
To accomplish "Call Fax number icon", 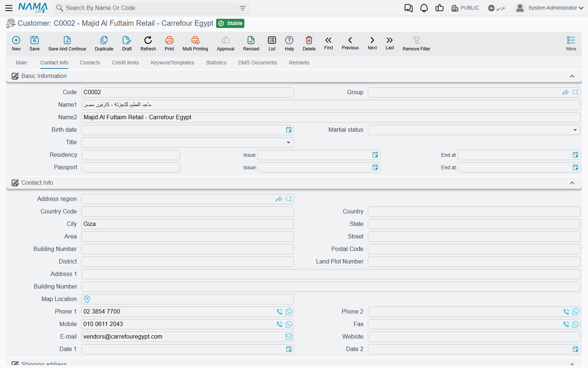I will coord(566,324).
